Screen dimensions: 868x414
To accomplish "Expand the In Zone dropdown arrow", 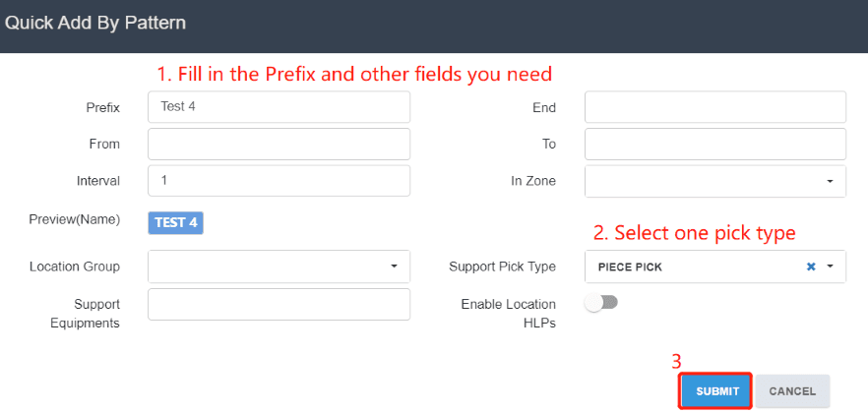I will pyautogui.click(x=830, y=182).
